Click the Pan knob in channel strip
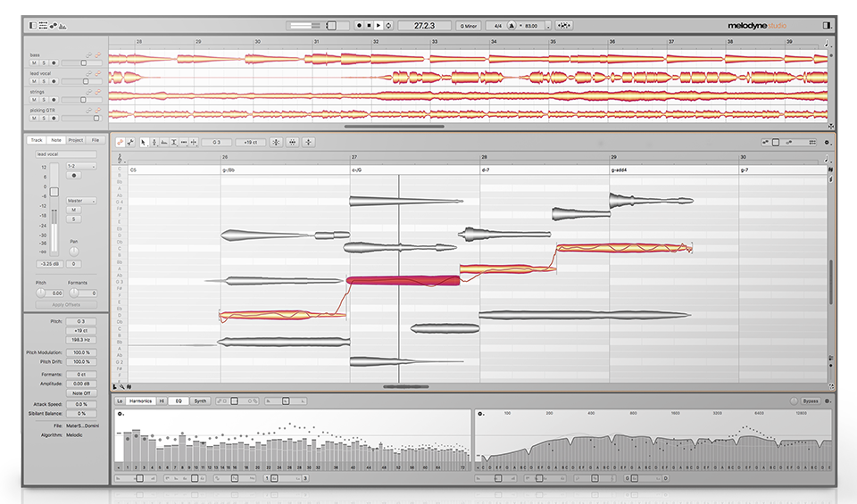857x504 pixels. pyautogui.click(x=75, y=252)
